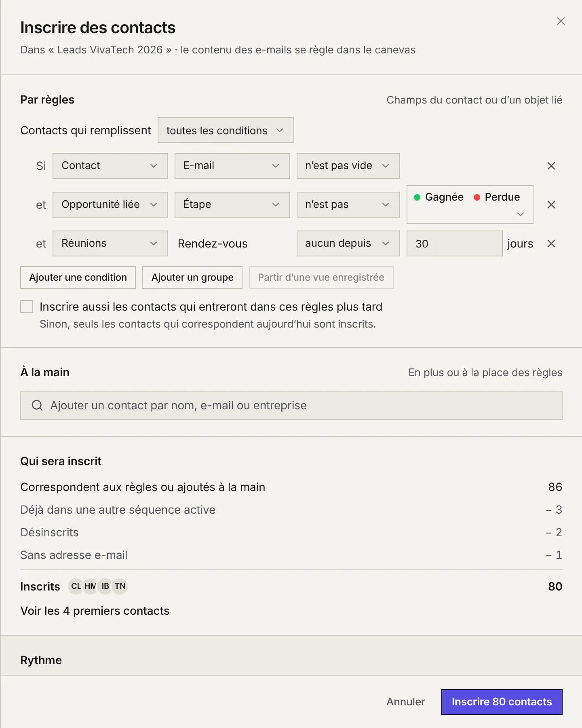
Task: Open the Opportunité liée dropdown
Action: 110,205
